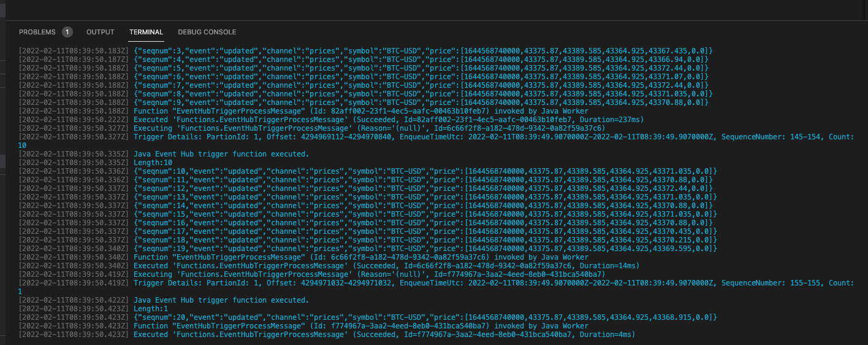Select the log line with "seqnum":7
The image size is (868, 345).
point(364,85)
